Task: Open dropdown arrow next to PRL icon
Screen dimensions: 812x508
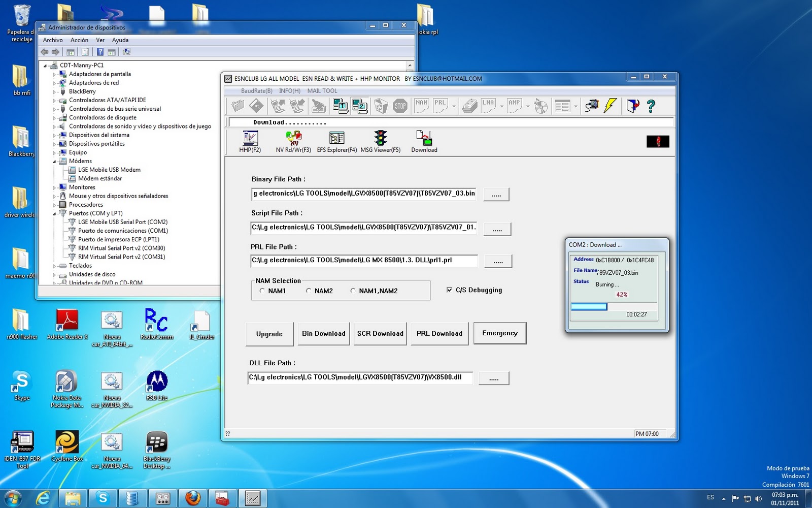Action: click(x=454, y=107)
